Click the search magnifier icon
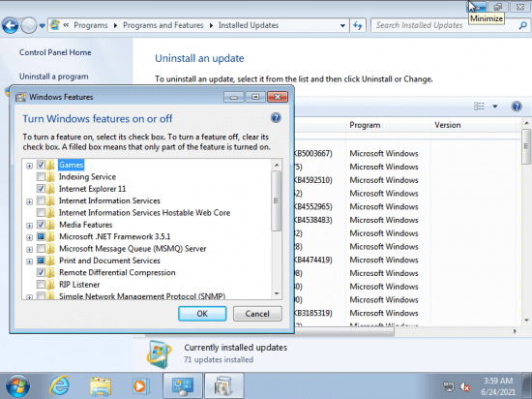 tap(523, 25)
